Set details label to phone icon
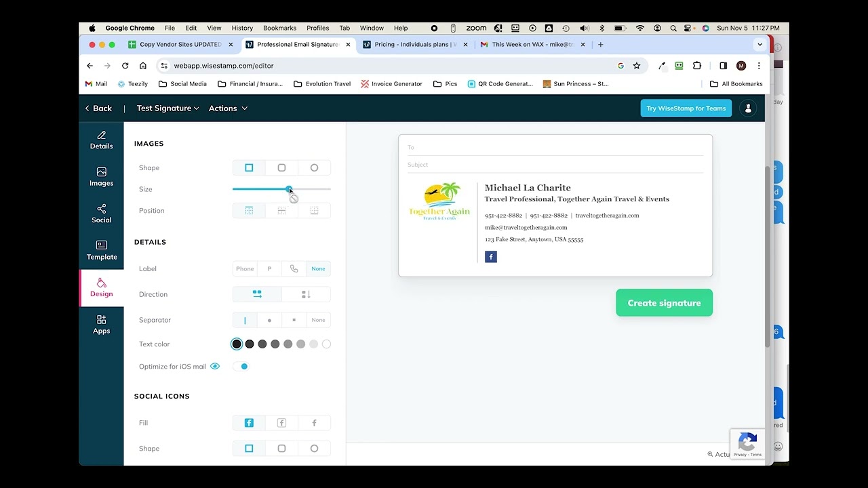This screenshot has width=868, height=488. (x=294, y=269)
